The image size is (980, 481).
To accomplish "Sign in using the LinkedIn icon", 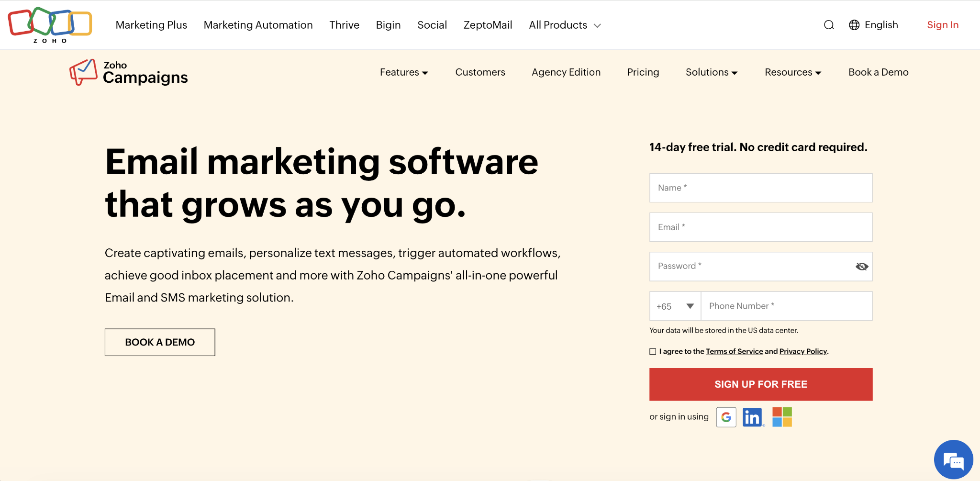I will click(752, 417).
